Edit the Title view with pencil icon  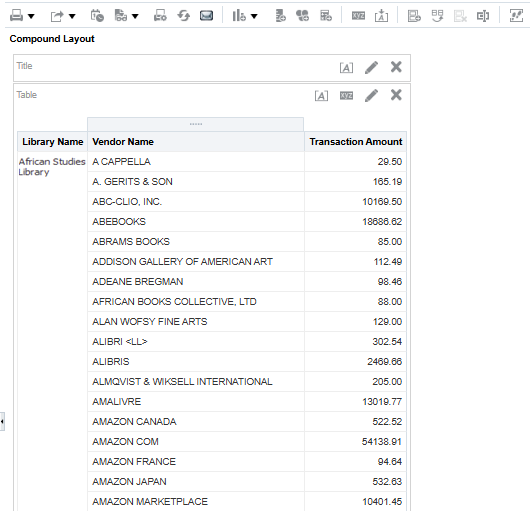tap(371, 67)
